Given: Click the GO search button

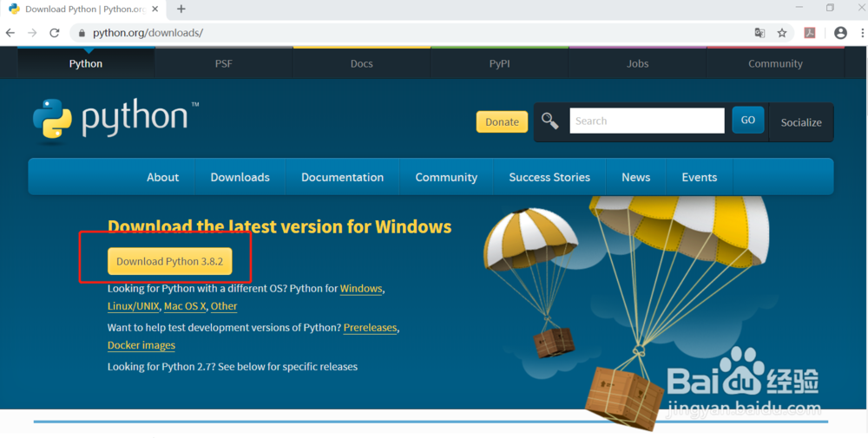Looking at the screenshot, I should tap(748, 120).
